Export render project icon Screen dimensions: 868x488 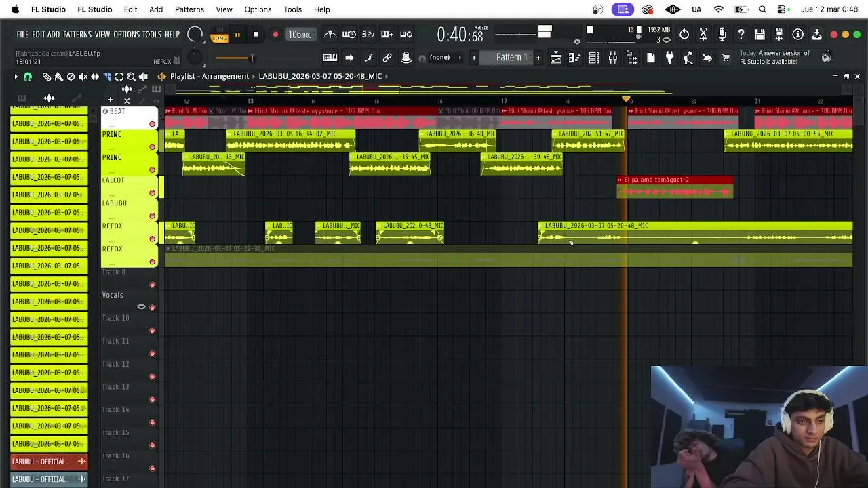tap(779, 34)
